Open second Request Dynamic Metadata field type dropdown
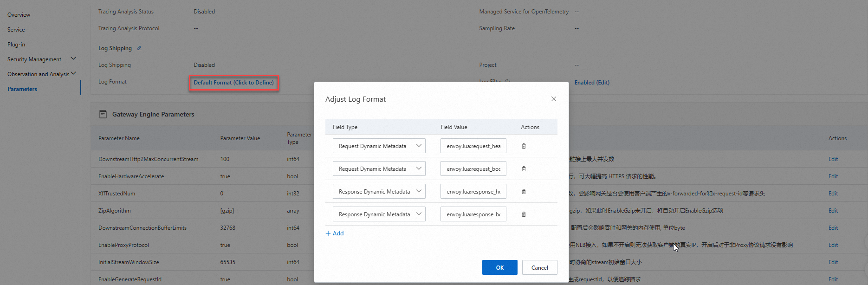This screenshot has height=285, width=868. [379, 169]
